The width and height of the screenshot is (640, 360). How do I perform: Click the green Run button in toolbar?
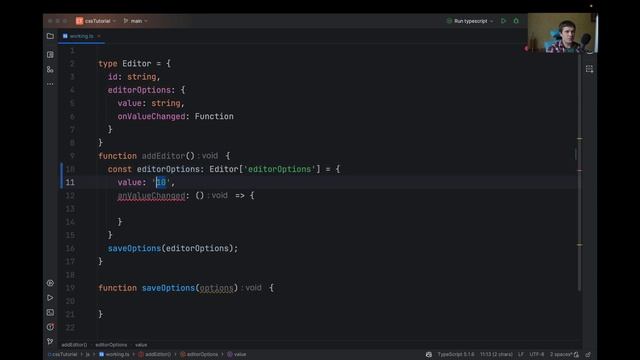503,21
